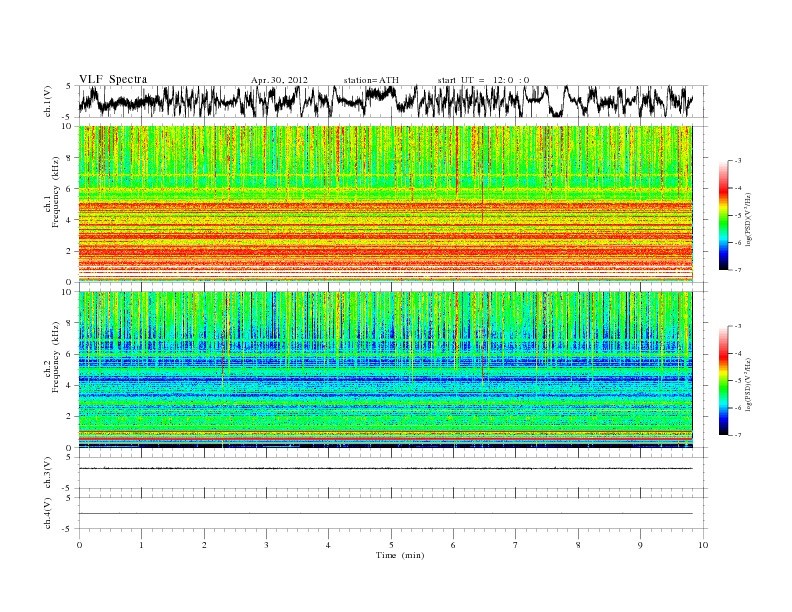This screenshot has width=792, height=612.
Task: Click the upper log(PSD) color bar
Action: [723, 215]
